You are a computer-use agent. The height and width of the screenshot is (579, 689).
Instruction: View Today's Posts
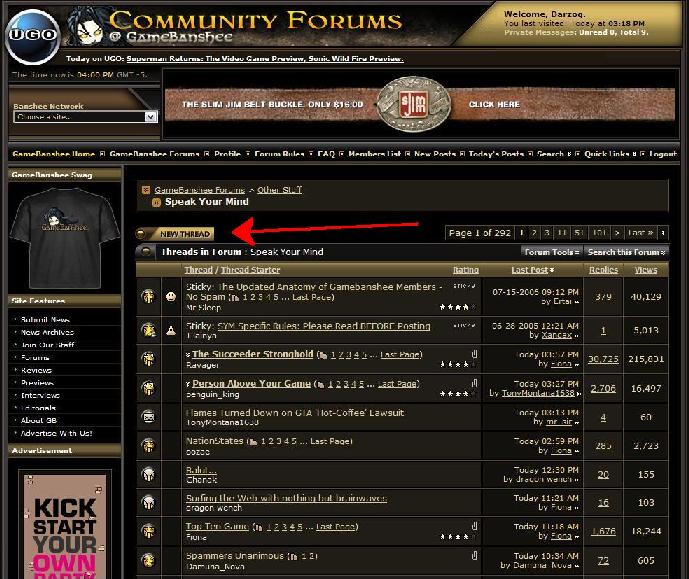pos(496,154)
